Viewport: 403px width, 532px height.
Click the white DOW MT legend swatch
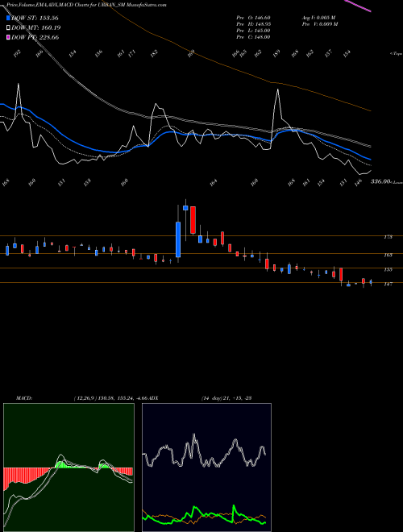pos(8,28)
